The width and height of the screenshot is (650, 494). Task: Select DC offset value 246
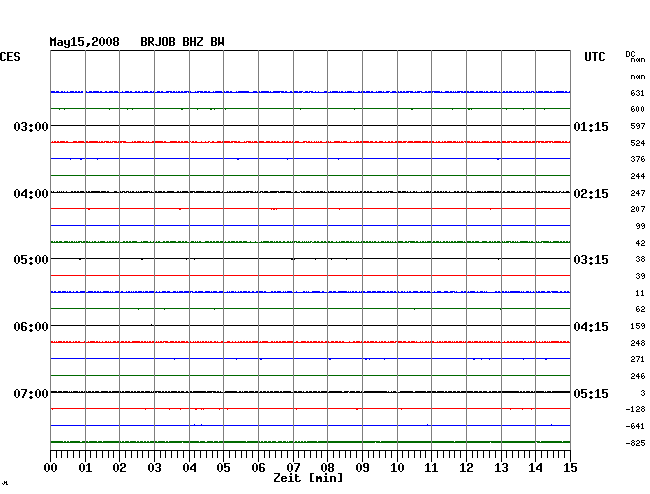click(x=638, y=376)
